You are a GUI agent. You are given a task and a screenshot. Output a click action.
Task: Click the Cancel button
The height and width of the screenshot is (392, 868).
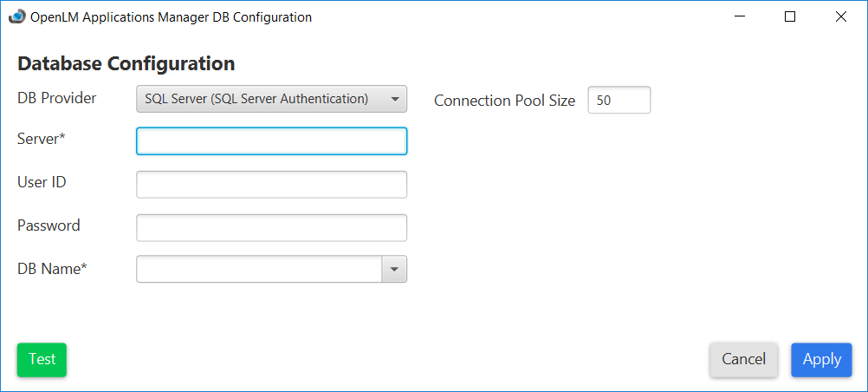point(743,359)
